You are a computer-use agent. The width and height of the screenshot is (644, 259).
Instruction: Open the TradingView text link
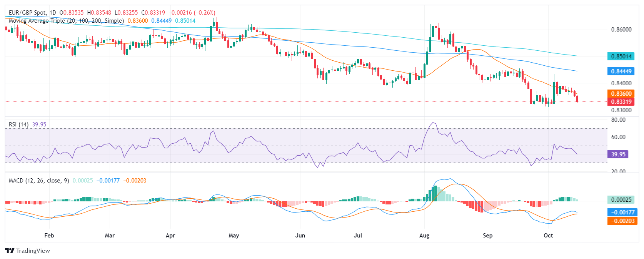[x=33, y=251]
